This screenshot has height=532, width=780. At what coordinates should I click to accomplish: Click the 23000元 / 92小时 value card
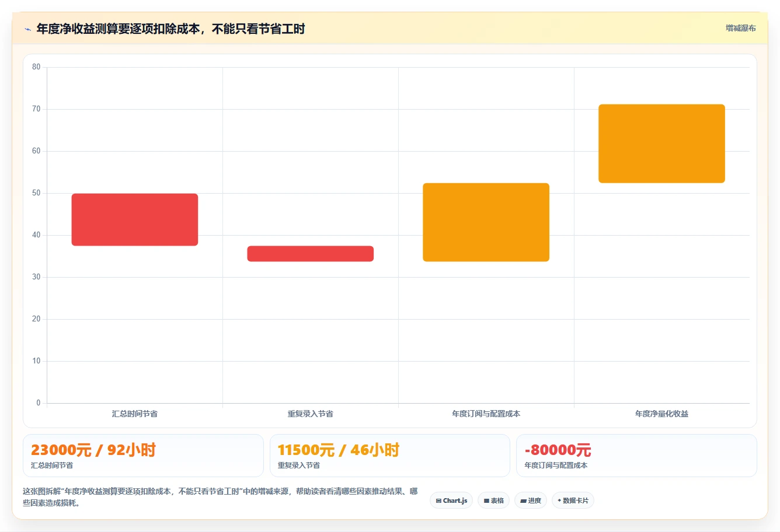[143, 456]
